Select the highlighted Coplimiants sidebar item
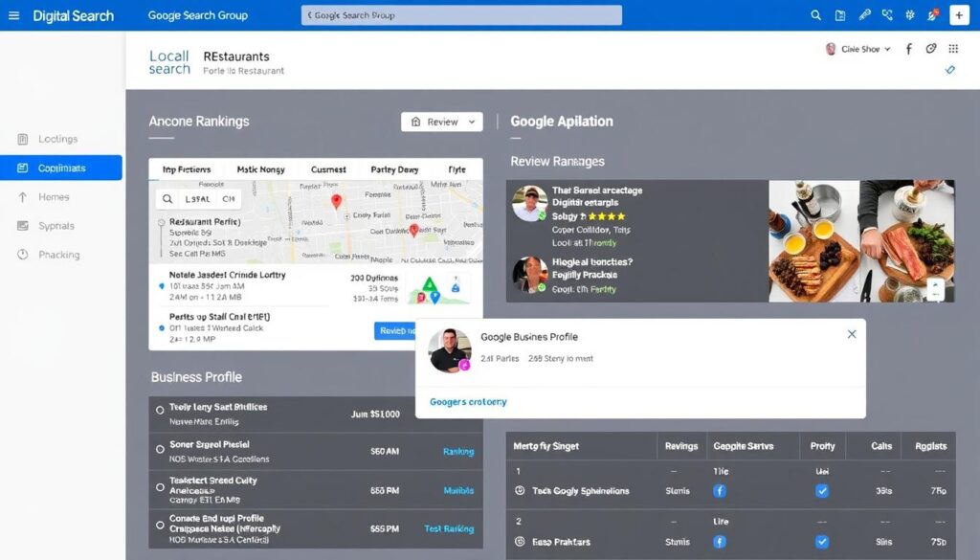The width and height of the screenshot is (980, 560). click(x=60, y=168)
